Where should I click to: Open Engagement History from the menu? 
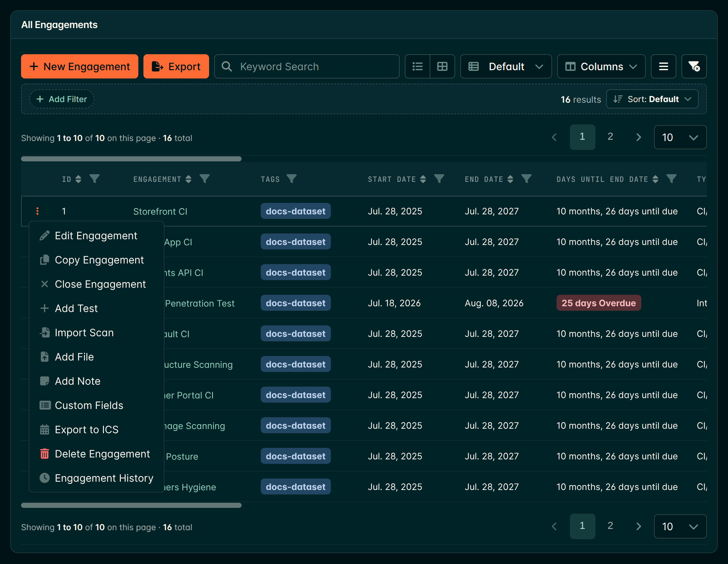[96, 478]
